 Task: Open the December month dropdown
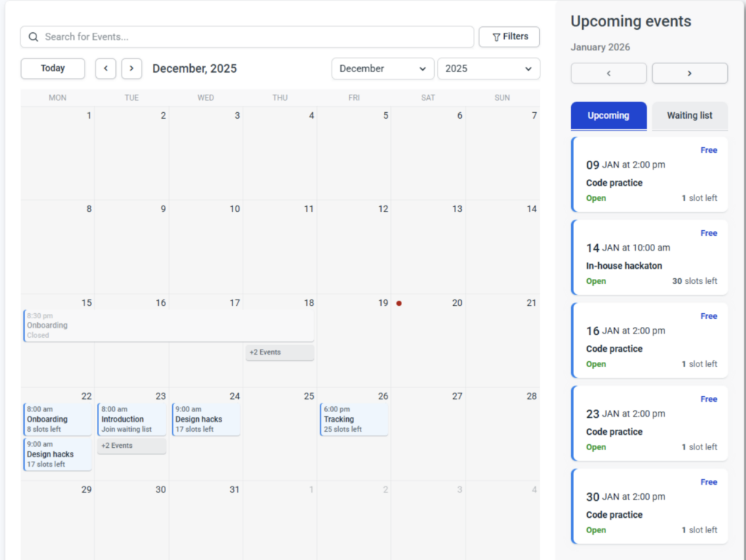(x=382, y=68)
